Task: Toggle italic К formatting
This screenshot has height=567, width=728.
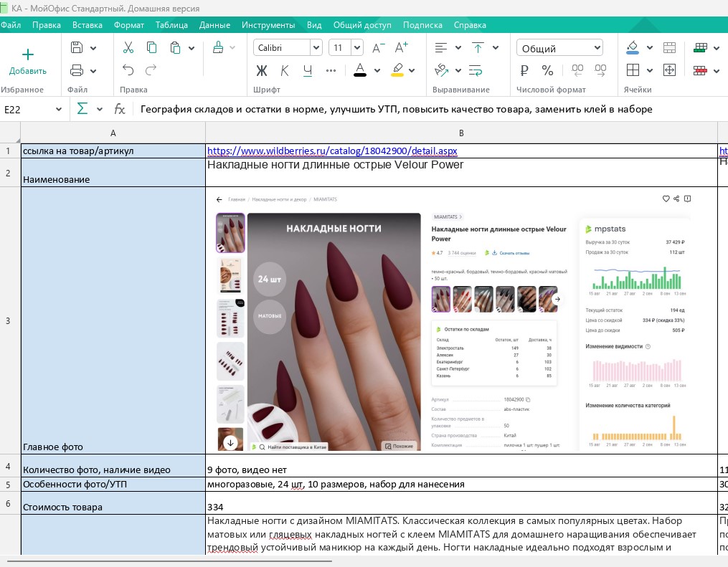Action: (285, 70)
